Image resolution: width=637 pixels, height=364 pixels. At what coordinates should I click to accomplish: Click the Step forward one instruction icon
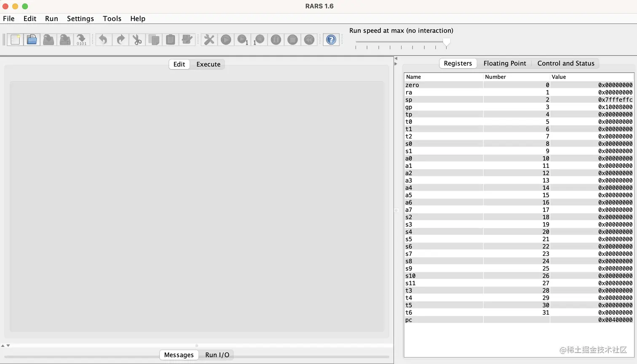pos(243,40)
